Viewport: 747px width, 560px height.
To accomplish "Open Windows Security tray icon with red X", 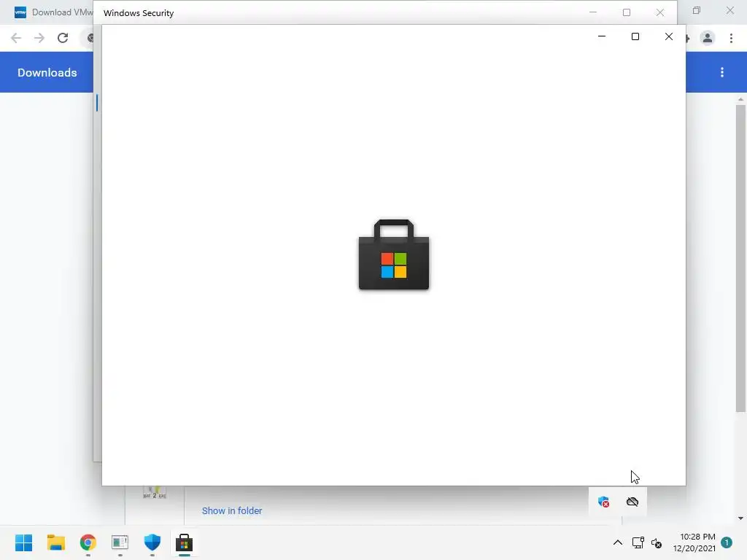I will (x=603, y=502).
